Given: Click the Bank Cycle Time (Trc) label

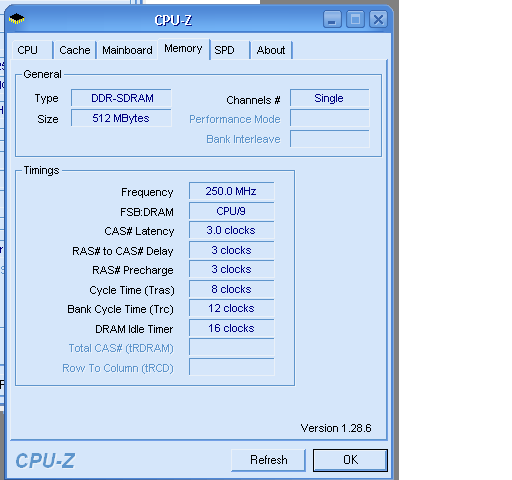Looking at the screenshot, I should pyautogui.click(x=120, y=309).
